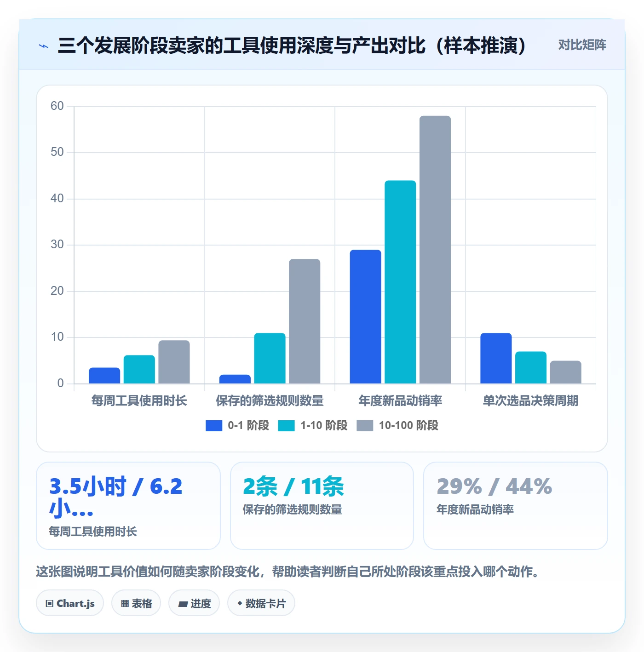Click the 0-1 阶段 bar for 保存的筛选规则数量
The height and width of the screenshot is (652, 644).
[235, 379]
